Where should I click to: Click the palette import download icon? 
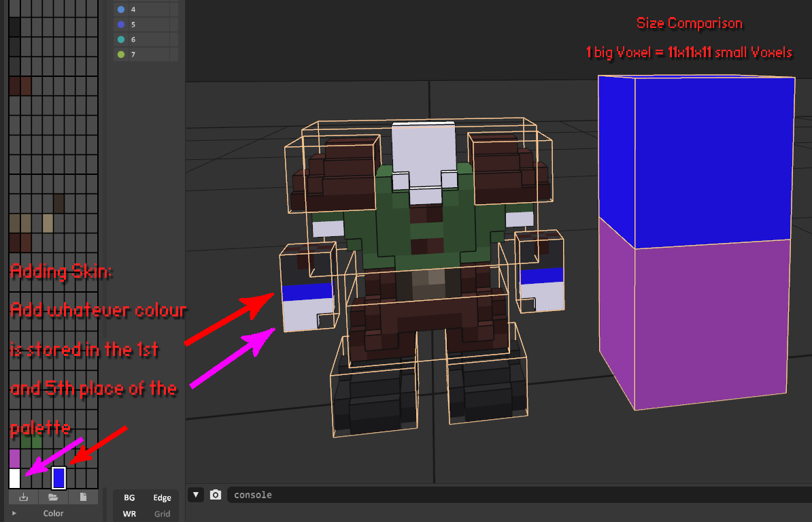pyautogui.click(x=24, y=497)
